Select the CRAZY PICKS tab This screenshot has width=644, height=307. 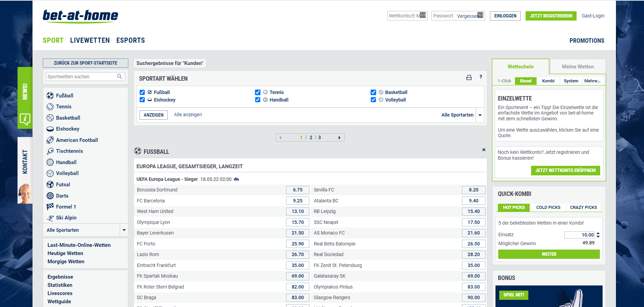pos(583,208)
